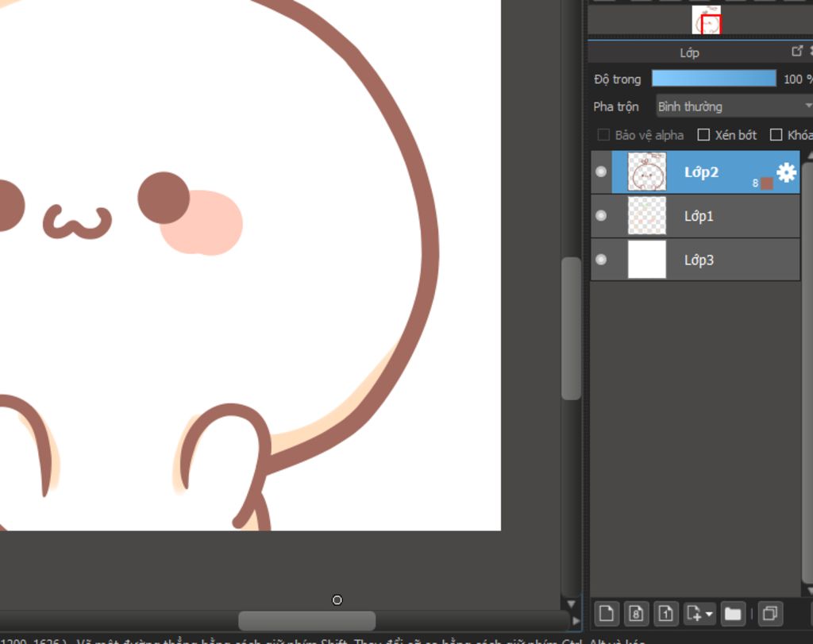Click the canvas scroll-down arrow
This screenshot has width=813, height=644.
click(x=571, y=604)
